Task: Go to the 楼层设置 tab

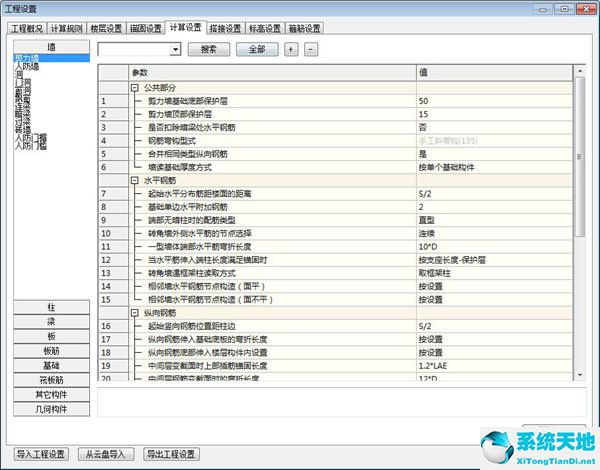Action: pyautogui.click(x=106, y=28)
